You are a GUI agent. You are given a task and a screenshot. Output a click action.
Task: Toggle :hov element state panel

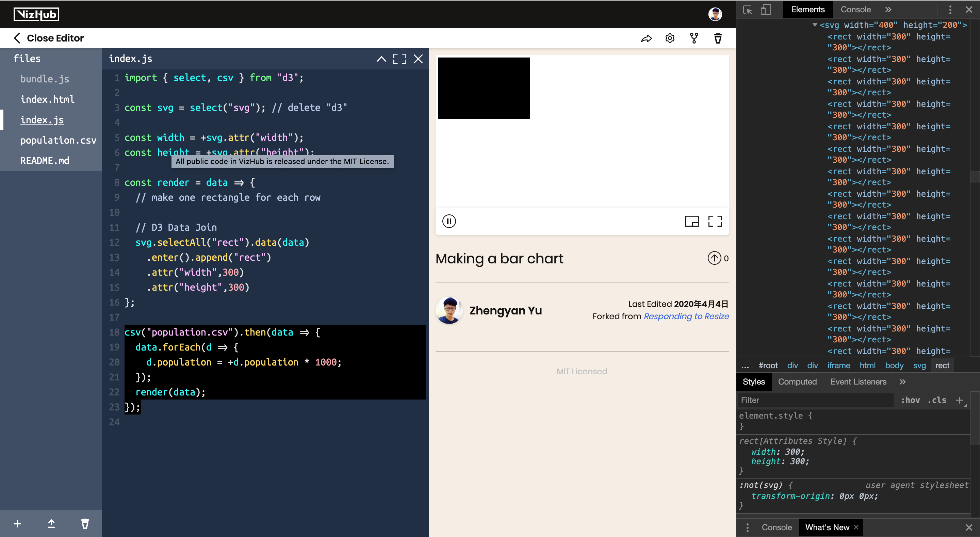(910, 400)
